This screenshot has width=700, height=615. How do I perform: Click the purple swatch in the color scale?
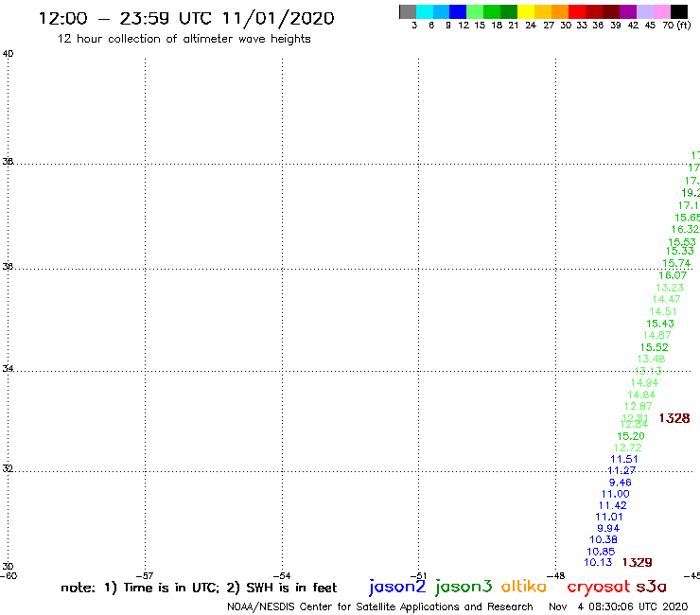pos(628,11)
